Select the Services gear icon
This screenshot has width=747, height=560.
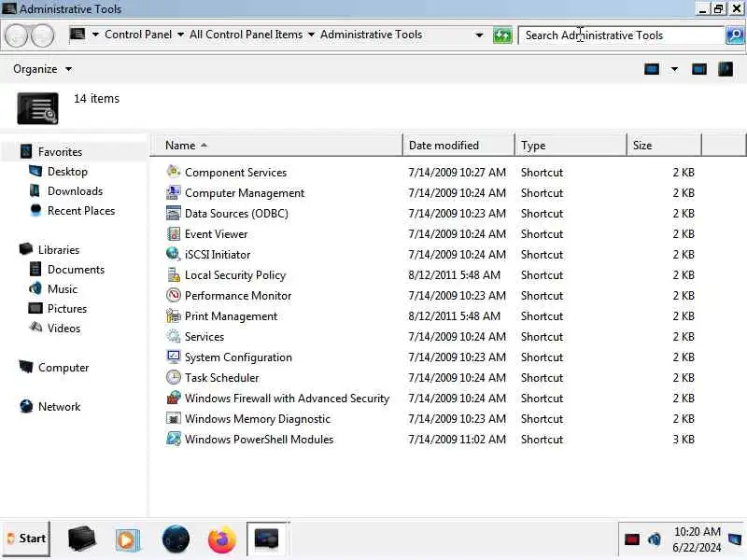coord(174,336)
